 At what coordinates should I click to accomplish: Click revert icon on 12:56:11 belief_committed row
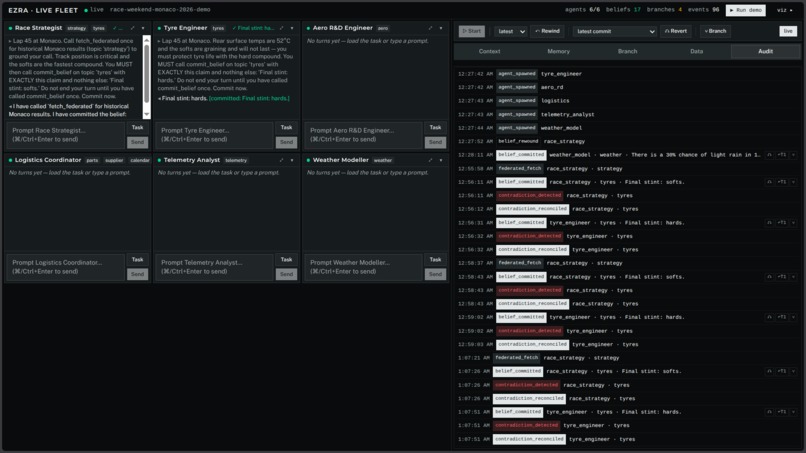click(770, 182)
